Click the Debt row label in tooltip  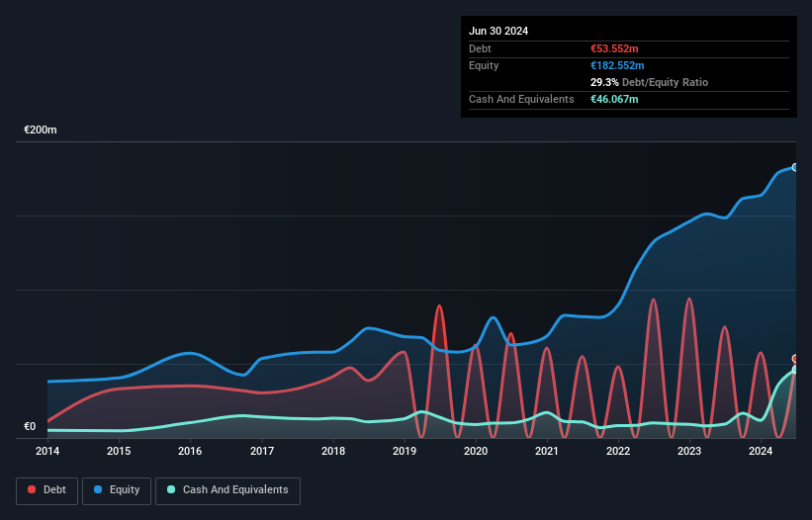click(480, 48)
